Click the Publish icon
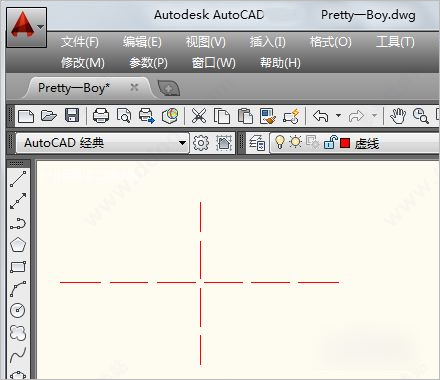Image resolution: width=440 pixels, height=380 pixels. [x=147, y=116]
